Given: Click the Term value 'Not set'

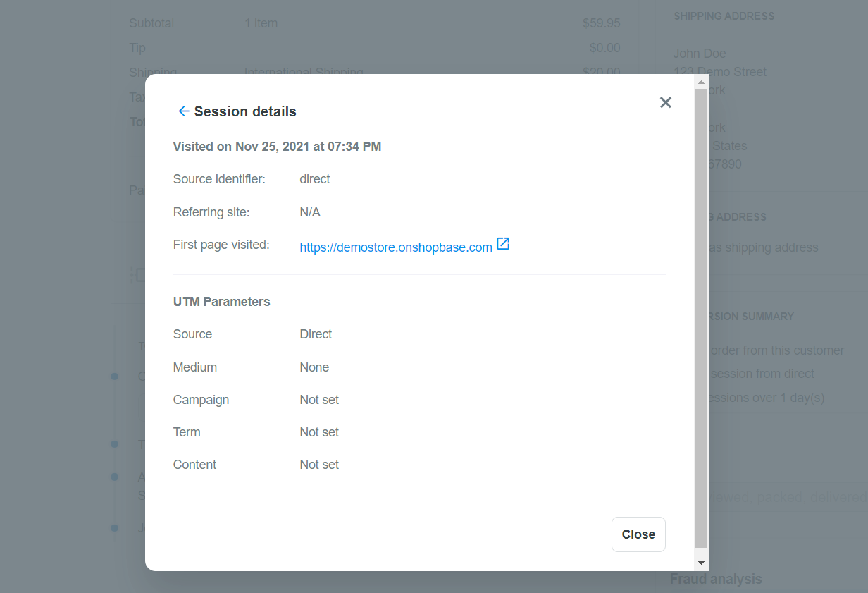Looking at the screenshot, I should click(x=319, y=432).
